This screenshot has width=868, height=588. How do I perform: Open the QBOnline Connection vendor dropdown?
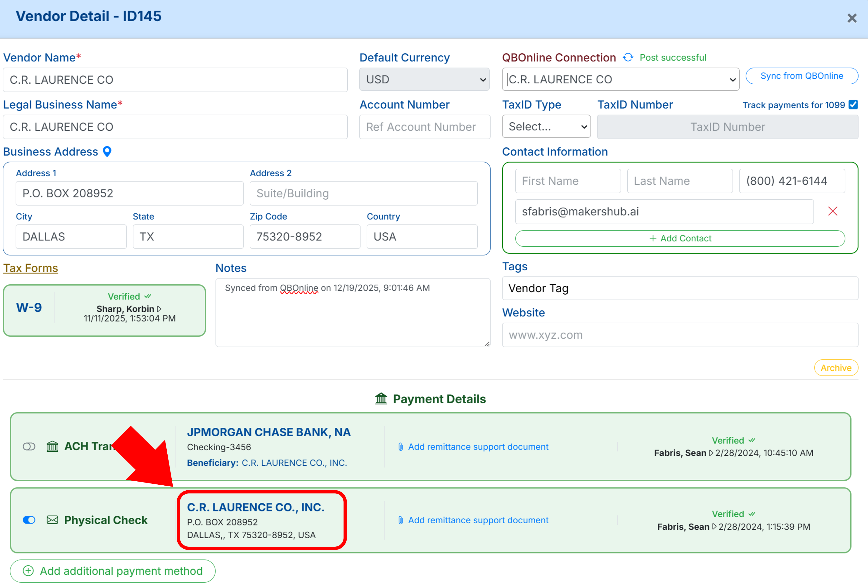tap(620, 80)
